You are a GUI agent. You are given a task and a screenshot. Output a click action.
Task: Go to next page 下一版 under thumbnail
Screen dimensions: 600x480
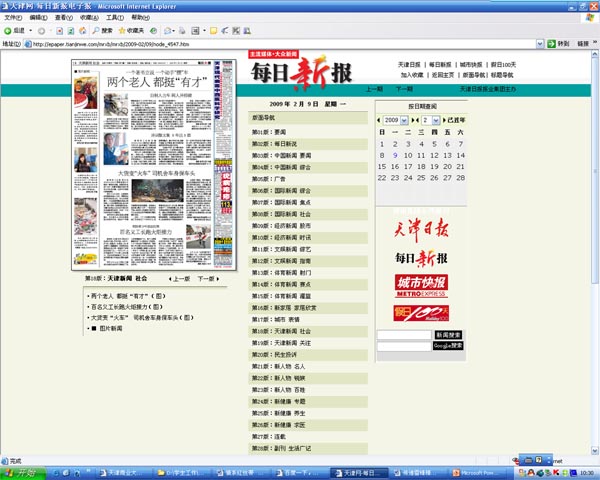click(206, 279)
